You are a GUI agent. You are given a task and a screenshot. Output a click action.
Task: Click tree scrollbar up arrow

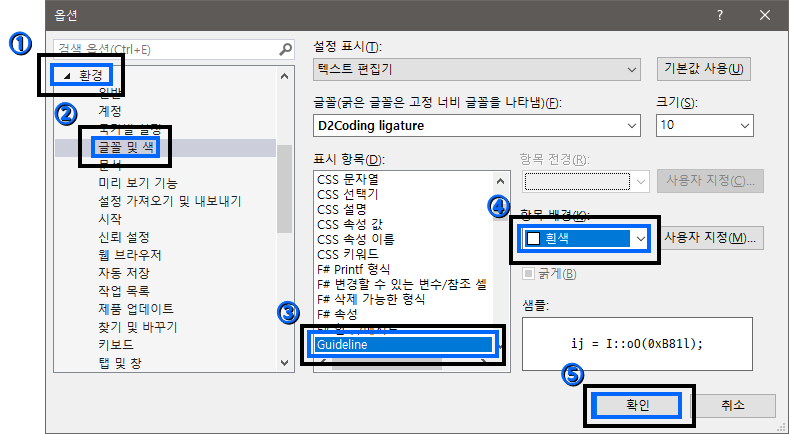284,76
